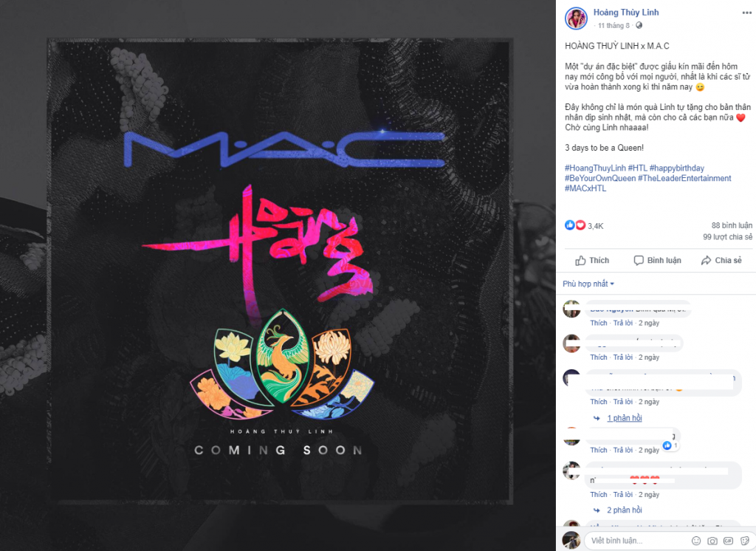Click the Chia sẻ share button
The width and height of the screenshot is (756, 551).
(721, 261)
